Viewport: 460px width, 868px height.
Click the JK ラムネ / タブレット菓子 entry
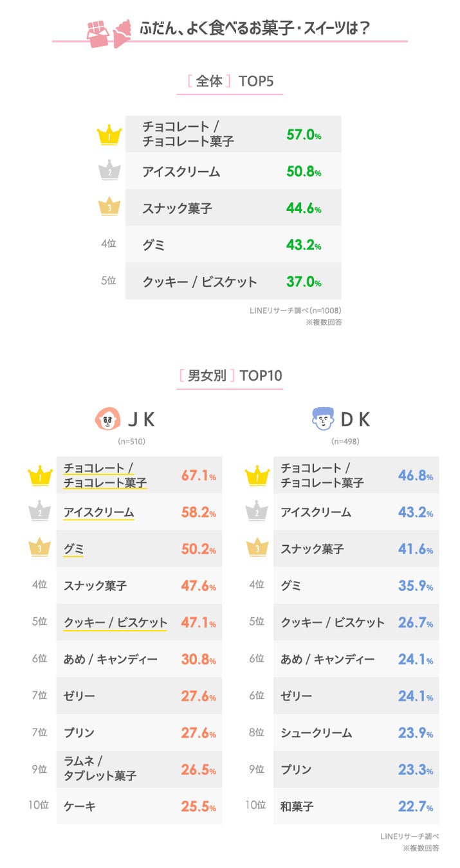pyautogui.click(x=100, y=769)
